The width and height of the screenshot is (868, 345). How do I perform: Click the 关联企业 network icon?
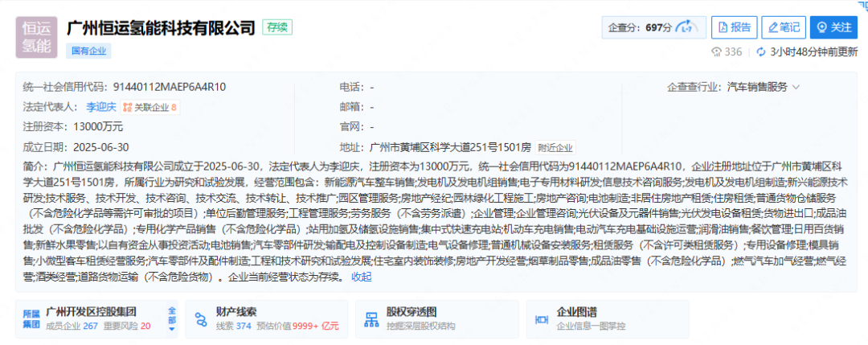point(127,107)
